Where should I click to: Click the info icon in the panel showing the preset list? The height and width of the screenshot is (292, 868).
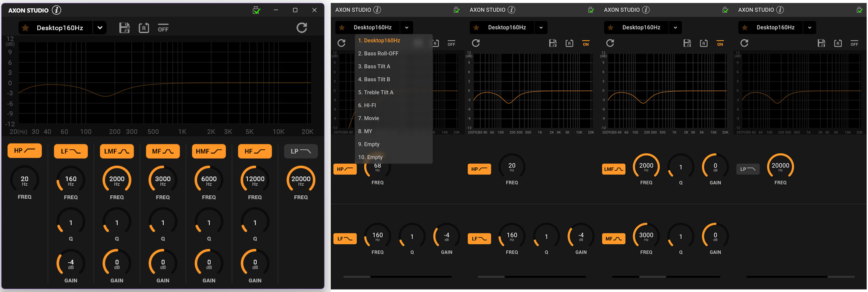(x=377, y=10)
